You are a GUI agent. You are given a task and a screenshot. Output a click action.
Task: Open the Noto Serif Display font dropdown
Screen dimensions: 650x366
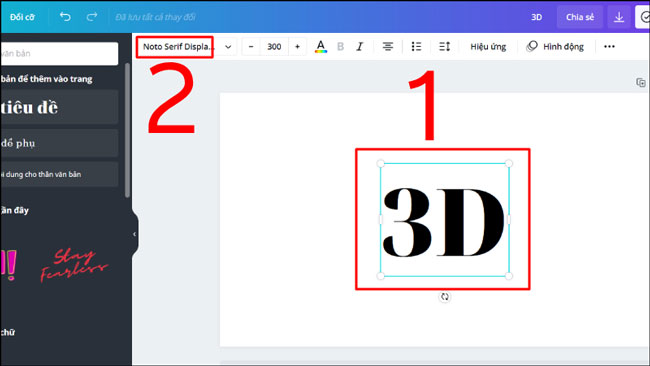187,46
